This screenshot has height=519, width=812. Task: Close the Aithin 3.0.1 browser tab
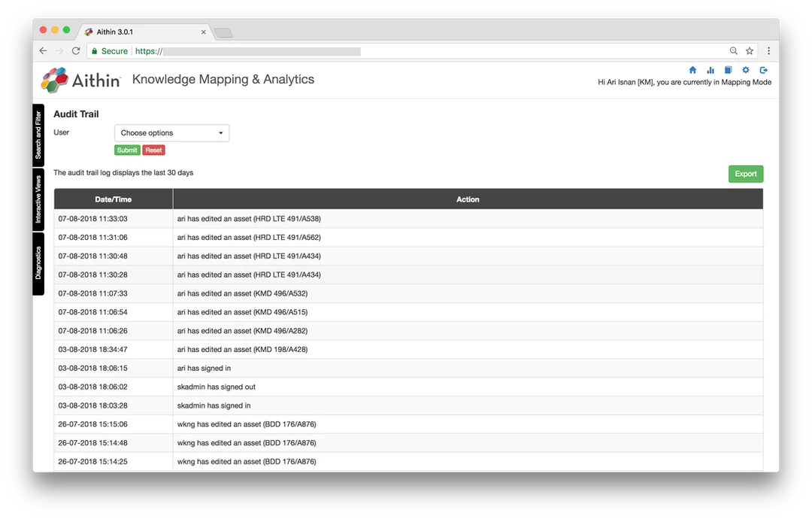204,32
